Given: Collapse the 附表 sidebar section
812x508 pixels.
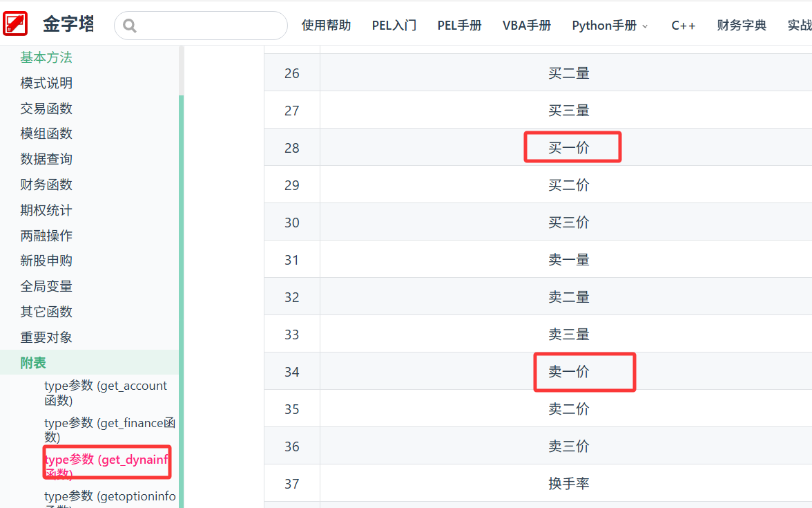Looking at the screenshot, I should 33,363.
